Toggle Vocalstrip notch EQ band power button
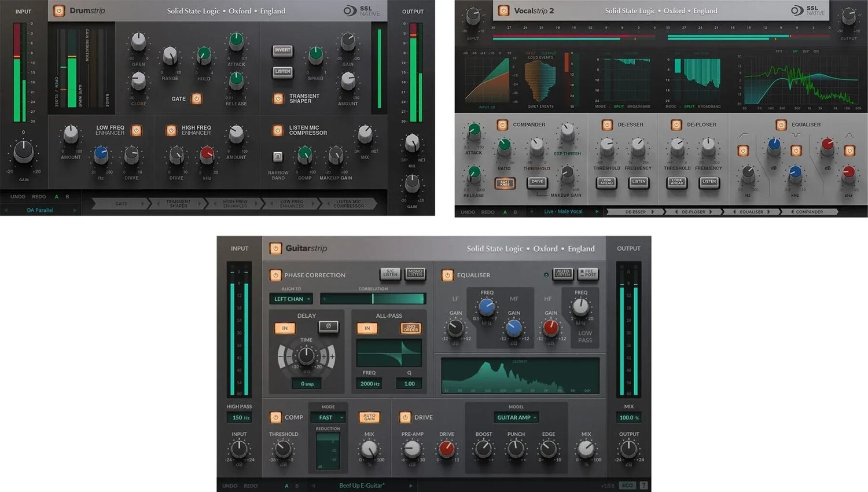 coord(797,151)
